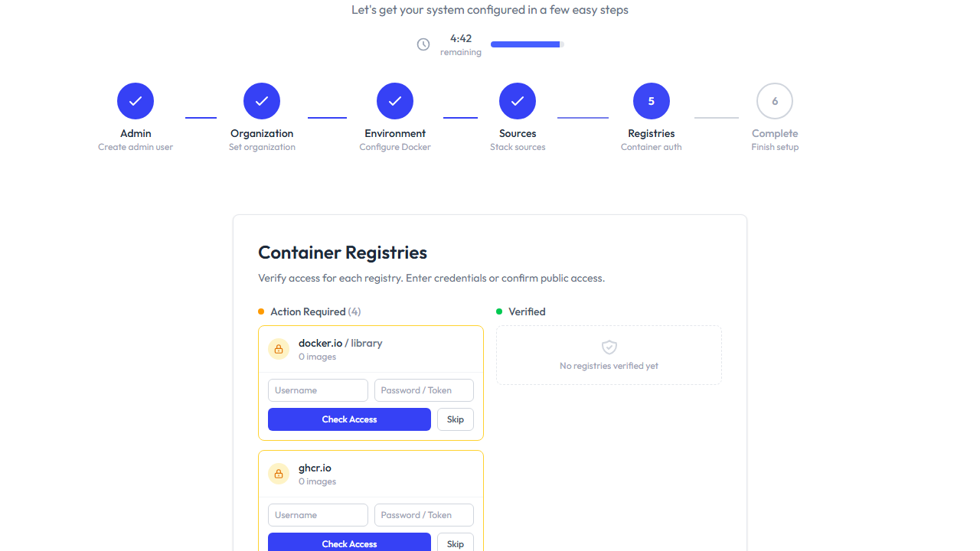Click the docker.io Username field

(x=318, y=390)
